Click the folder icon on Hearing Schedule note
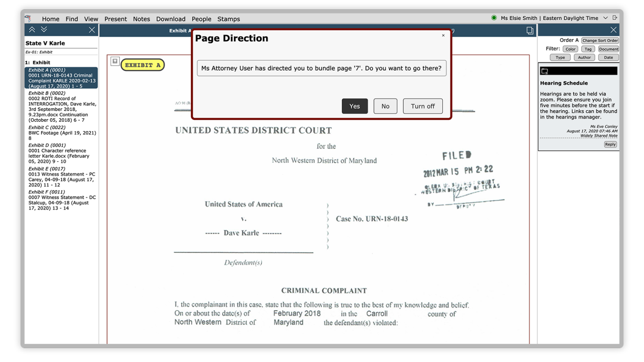This screenshot has width=644, height=362. click(x=545, y=71)
